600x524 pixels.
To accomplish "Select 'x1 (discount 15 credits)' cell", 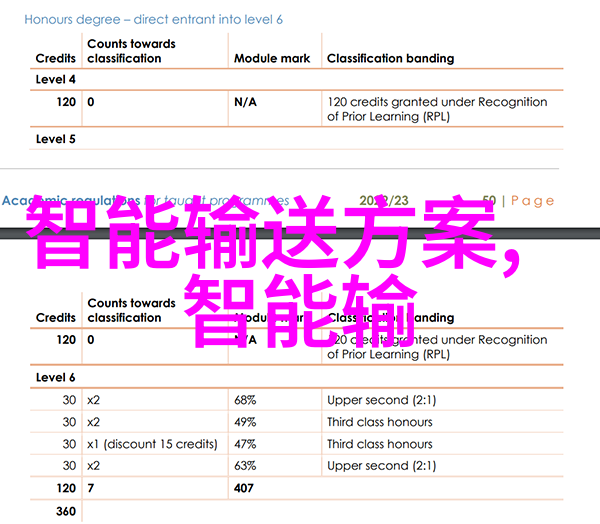I will pos(152,444).
